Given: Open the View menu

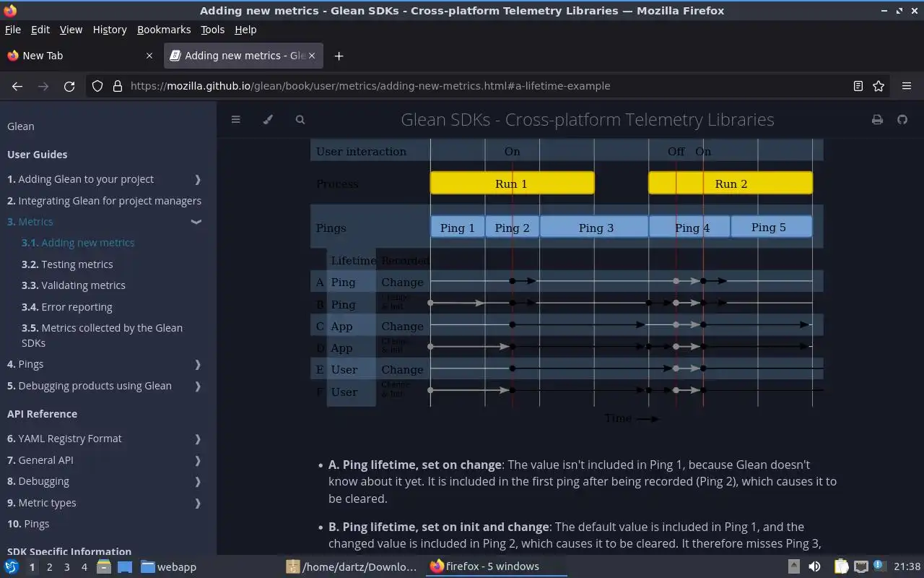Looking at the screenshot, I should click(x=71, y=30).
